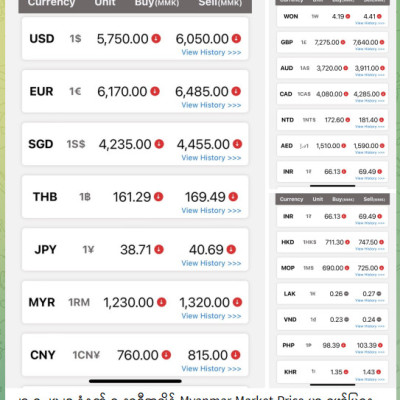Open View History link under CNY row
The height and width of the screenshot is (400, 400).
point(211,368)
